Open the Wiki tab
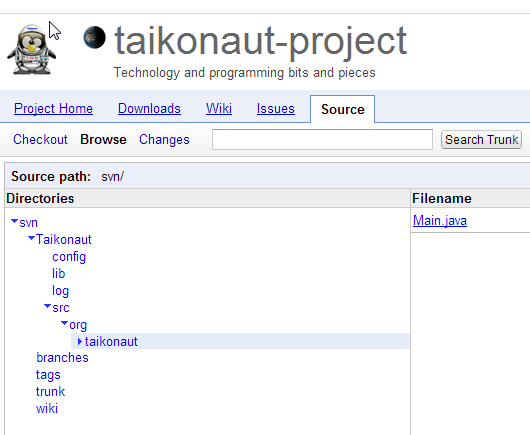Viewport: 530px width, 435px height. click(219, 109)
